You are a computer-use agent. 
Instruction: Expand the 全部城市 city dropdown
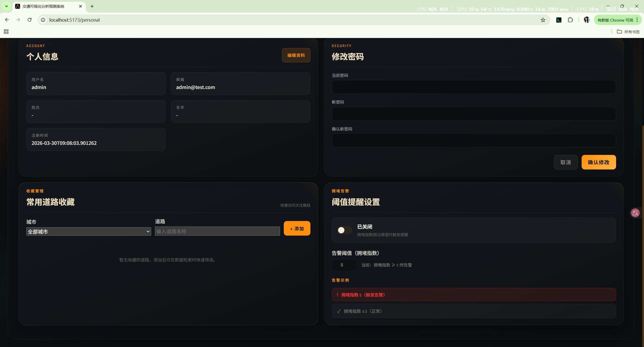click(89, 231)
